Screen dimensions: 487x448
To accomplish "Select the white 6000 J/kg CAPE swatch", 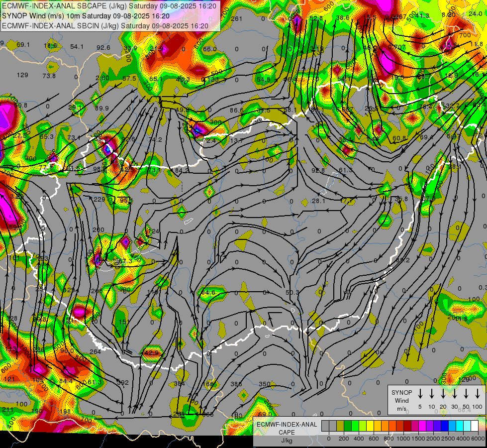I will pos(475,426).
